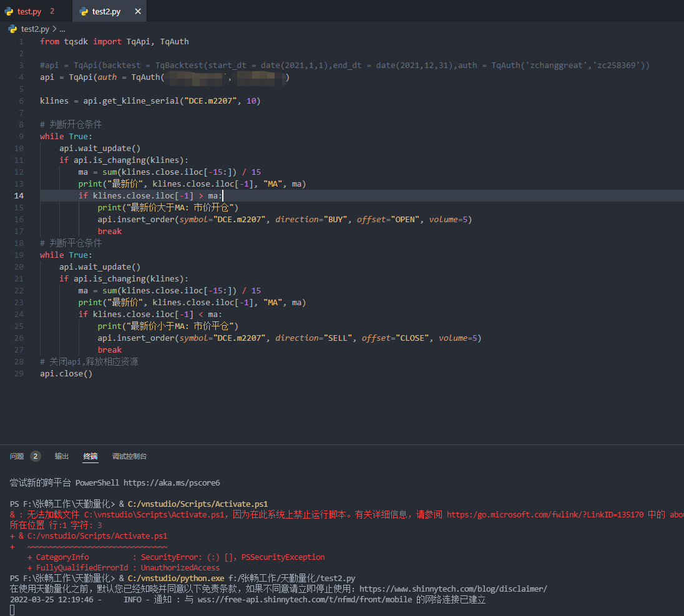Click the first 'break' on line 17

point(109,231)
